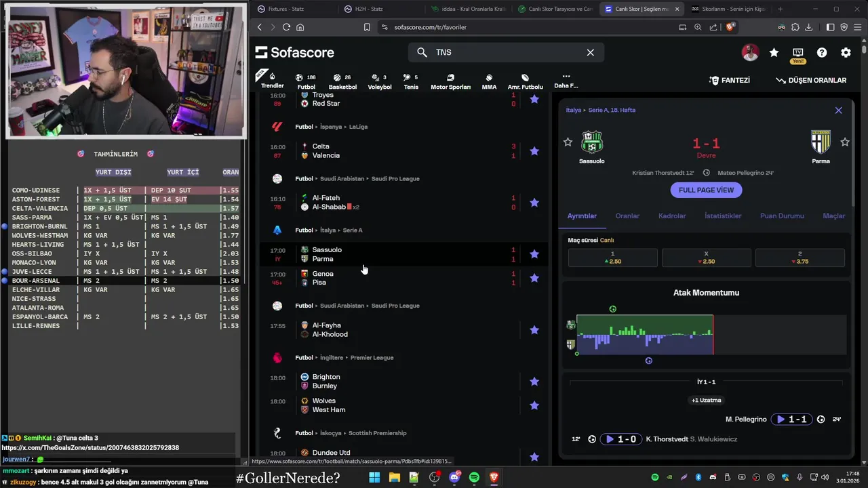Viewport: 868px width, 488px height.
Task: Toggle favorite star for Dundee Utd match
Action: click(534, 457)
